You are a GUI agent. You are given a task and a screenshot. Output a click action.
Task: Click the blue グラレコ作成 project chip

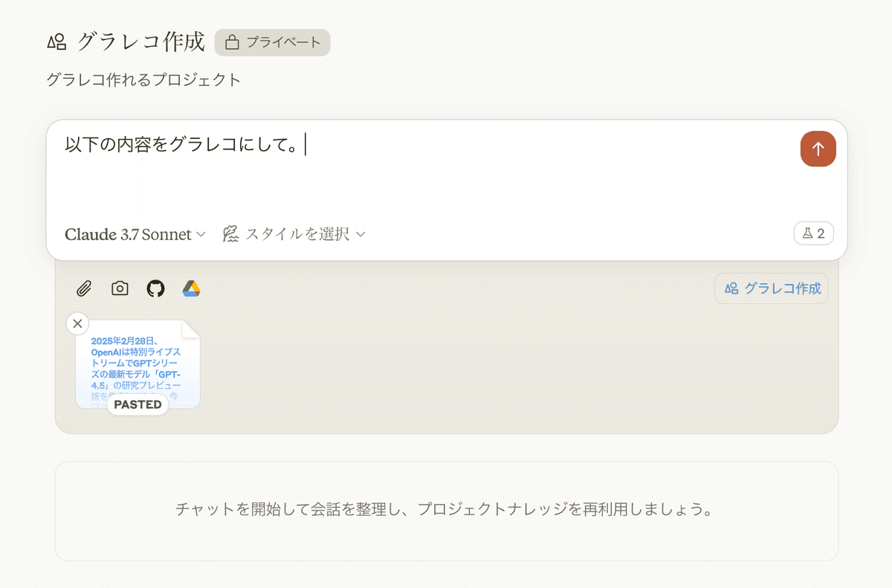tap(771, 288)
